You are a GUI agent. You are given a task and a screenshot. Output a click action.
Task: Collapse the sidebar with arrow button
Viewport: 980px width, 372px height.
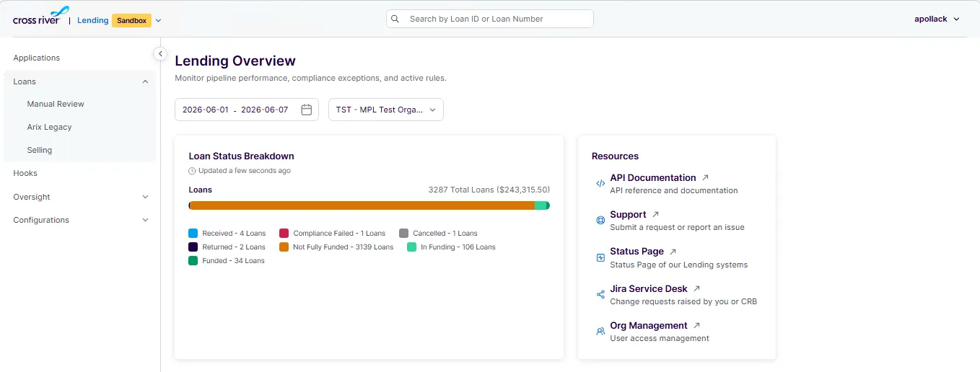(x=160, y=54)
